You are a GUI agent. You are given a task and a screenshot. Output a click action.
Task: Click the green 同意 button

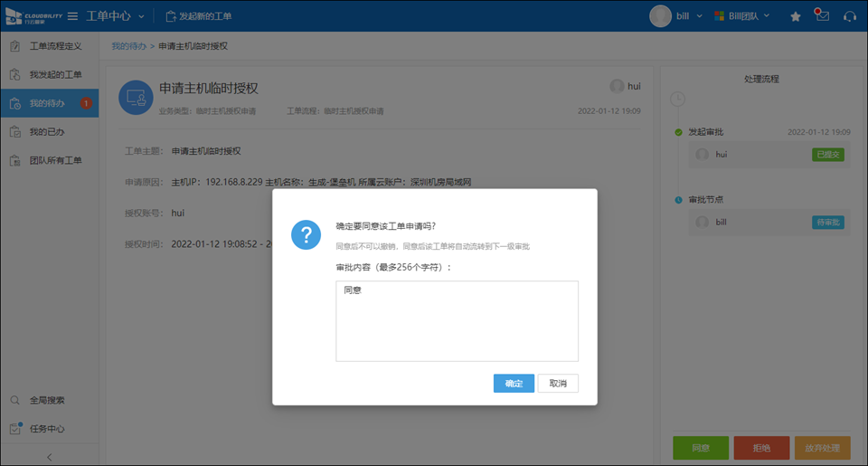click(701, 448)
